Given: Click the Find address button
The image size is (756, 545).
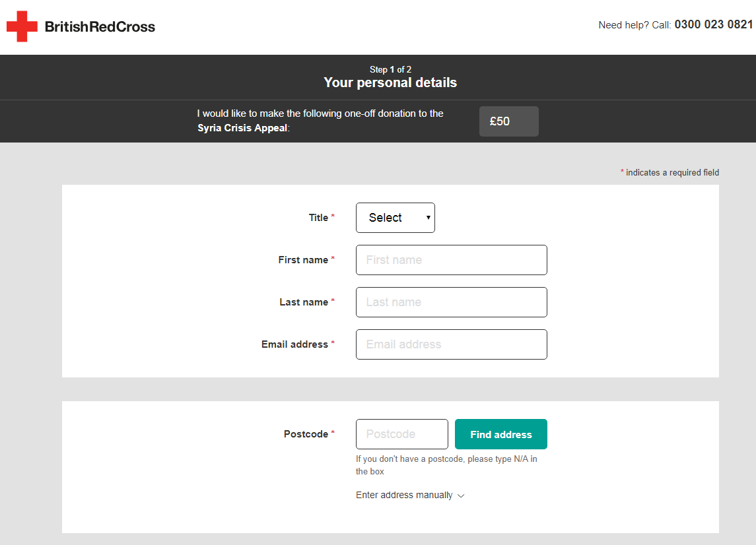Looking at the screenshot, I should [x=501, y=434].
